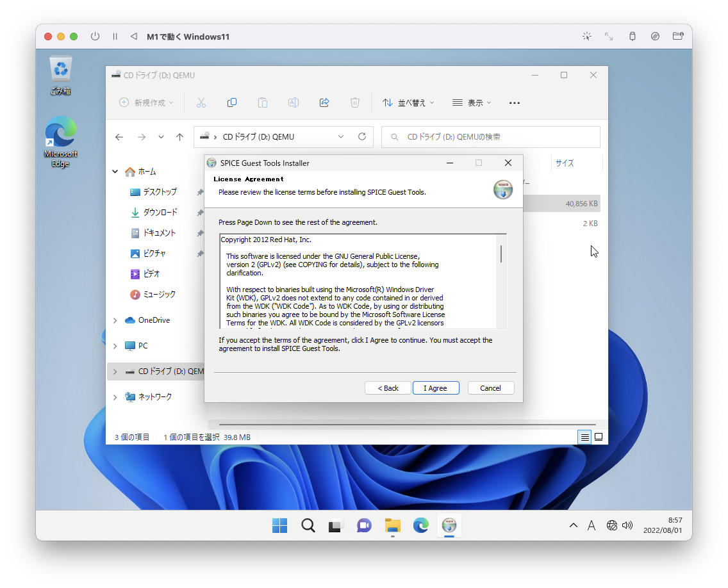
Task: Open the 並べ替え sort dropdown
Action: [408, 102]
